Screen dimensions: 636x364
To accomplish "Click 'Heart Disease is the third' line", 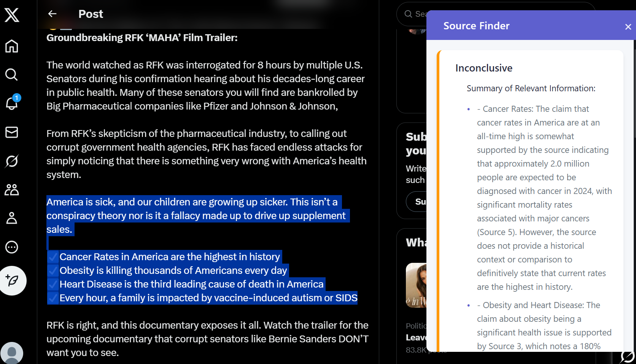I will 191,284.
